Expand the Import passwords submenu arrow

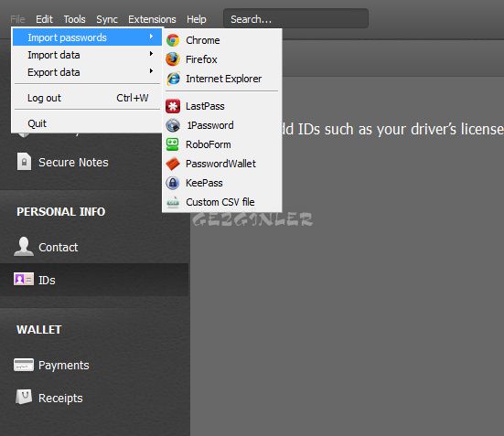pyautogui.click(x=151, y=37)
